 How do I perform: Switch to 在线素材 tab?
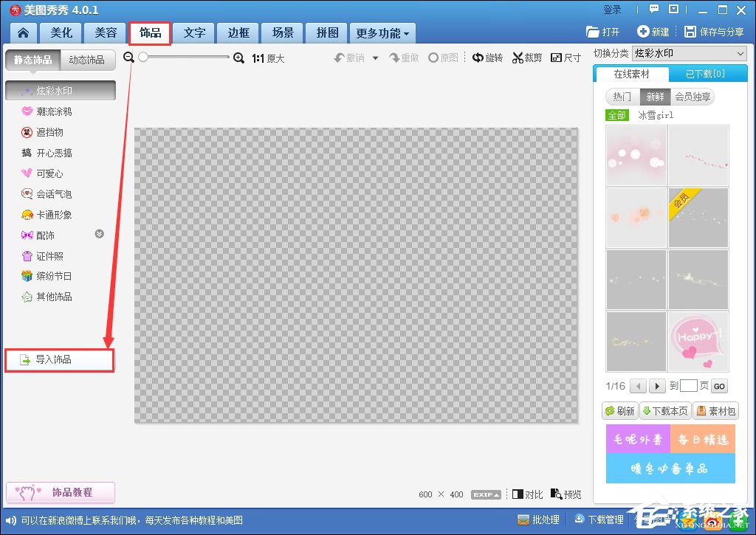click(632, 74)
